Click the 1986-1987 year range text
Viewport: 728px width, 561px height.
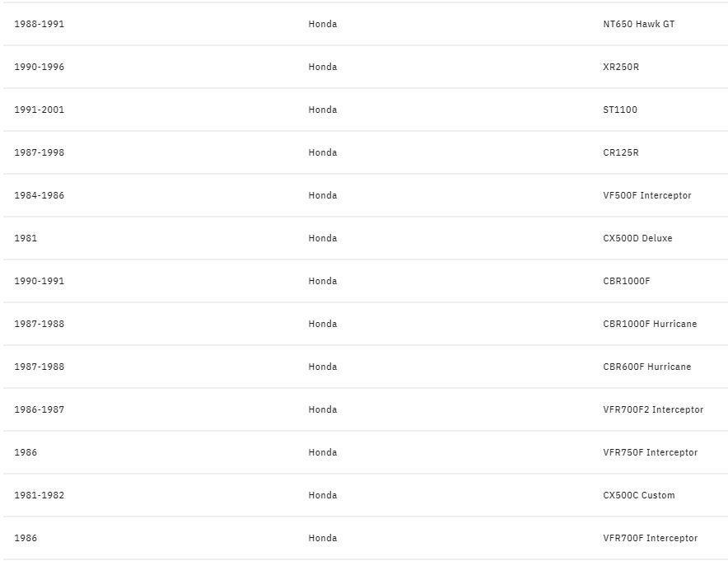pyautogui.click(x=39, y=410)
